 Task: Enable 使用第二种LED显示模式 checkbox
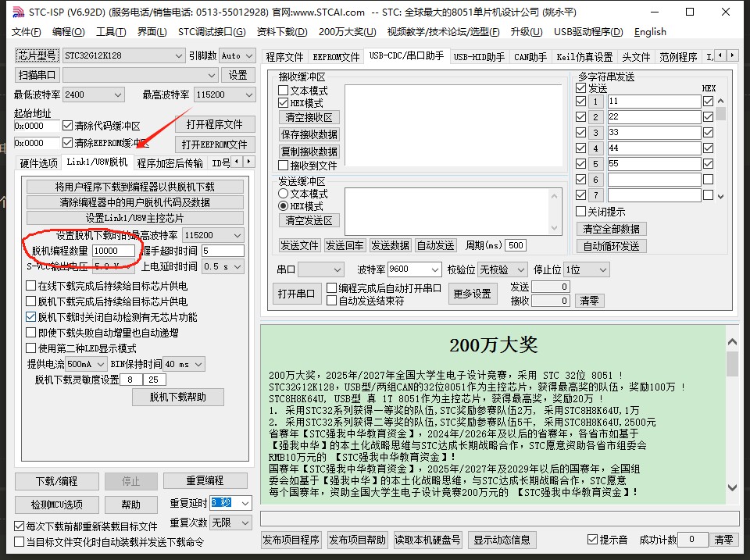click(31, 348)
